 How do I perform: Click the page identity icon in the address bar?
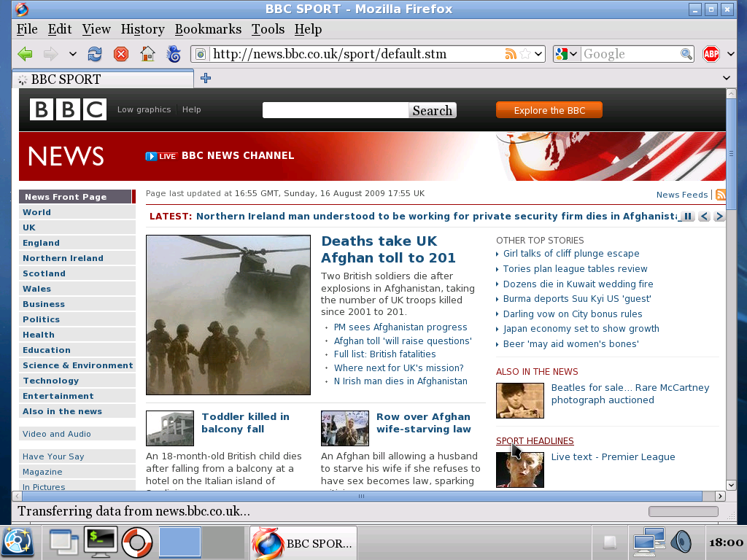pos(201,54)
